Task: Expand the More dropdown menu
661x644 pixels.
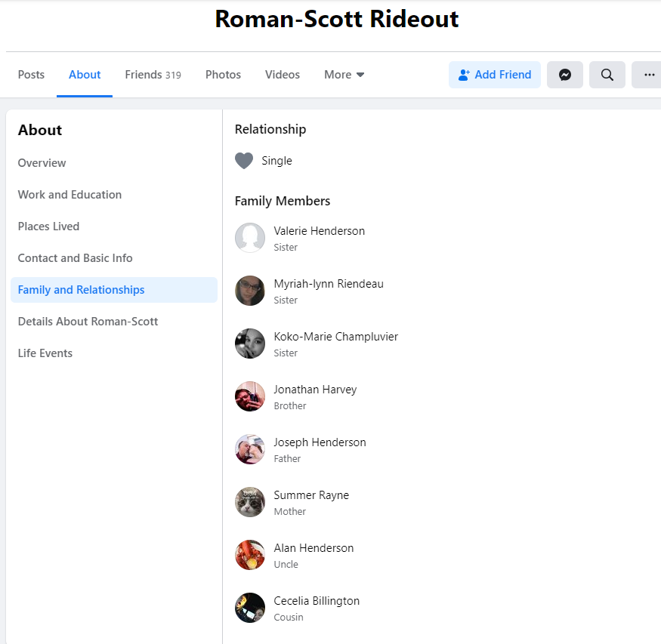Action: [344, 75]
